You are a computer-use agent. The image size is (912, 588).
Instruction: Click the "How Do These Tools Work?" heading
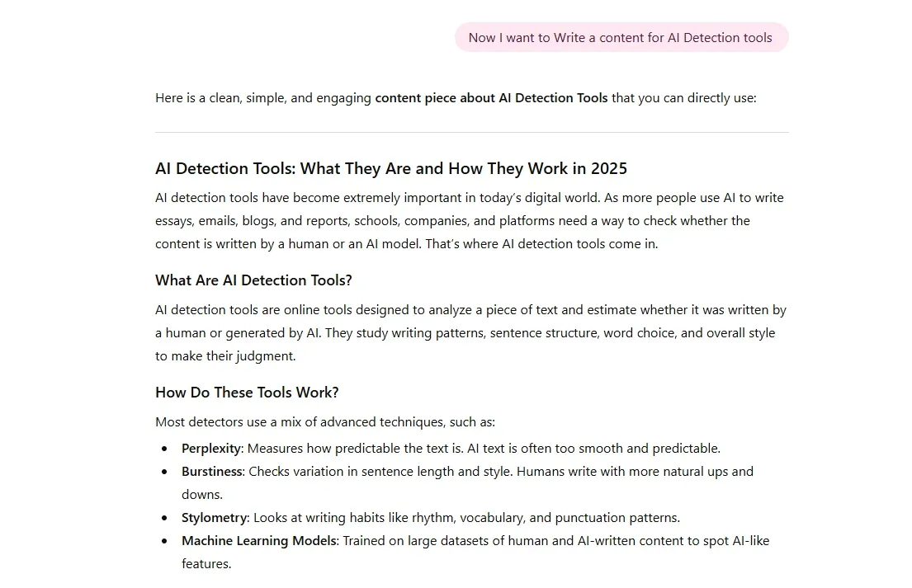[247, 393]
